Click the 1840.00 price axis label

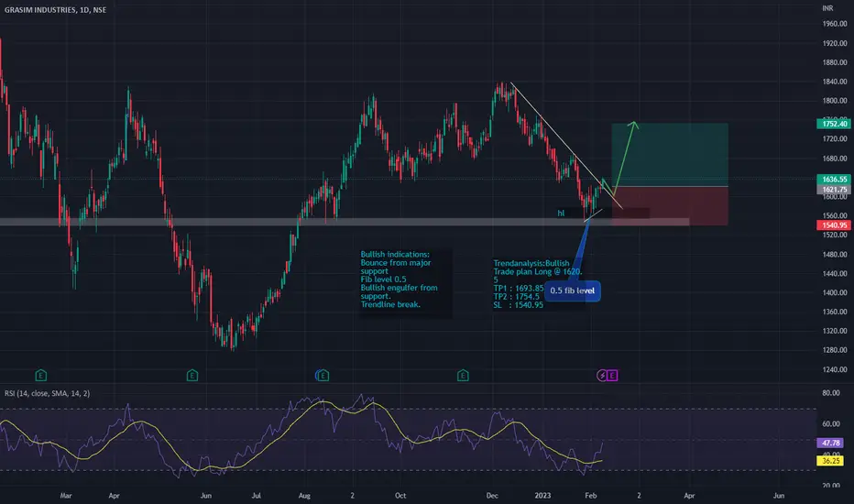point(835,82)
